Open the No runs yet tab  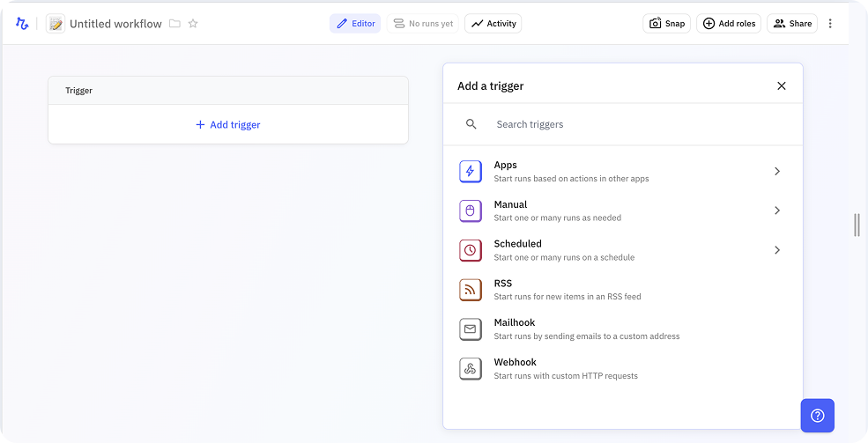[423, 24]
